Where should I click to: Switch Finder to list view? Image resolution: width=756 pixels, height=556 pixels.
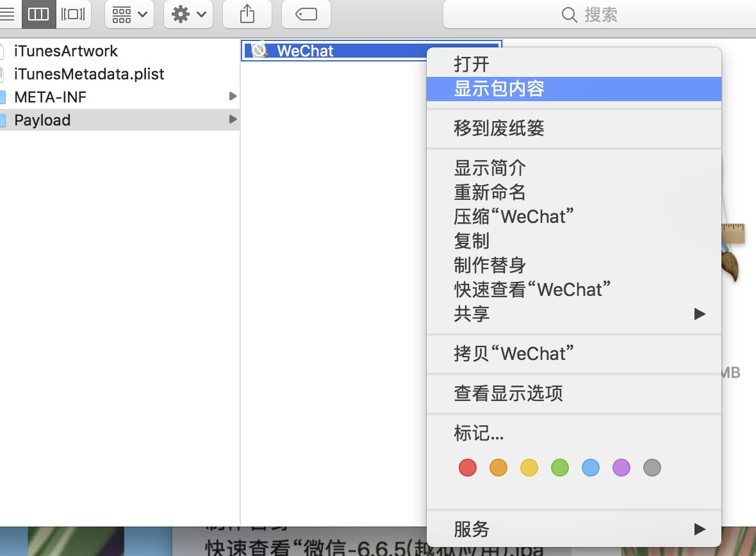(8, 14)
